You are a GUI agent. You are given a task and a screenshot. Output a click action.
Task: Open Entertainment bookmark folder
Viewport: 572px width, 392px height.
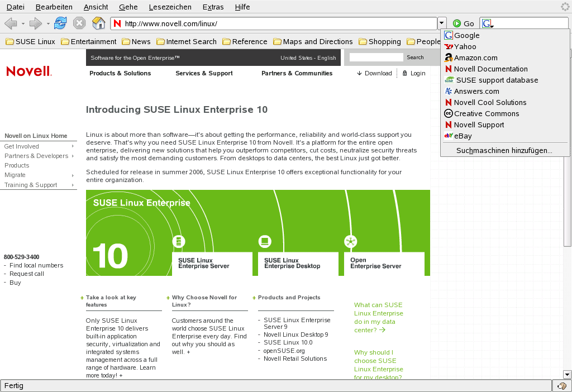click(89, 41)
